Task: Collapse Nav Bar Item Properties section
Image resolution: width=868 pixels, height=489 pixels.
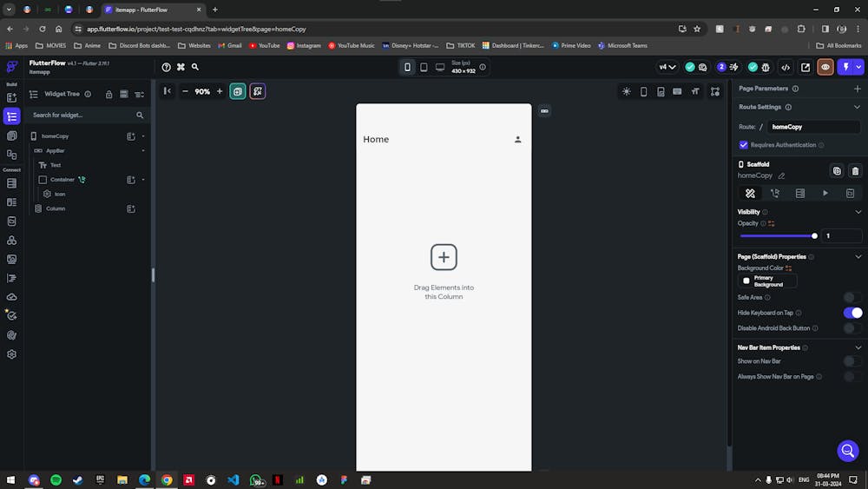Action: pos(858,347)
